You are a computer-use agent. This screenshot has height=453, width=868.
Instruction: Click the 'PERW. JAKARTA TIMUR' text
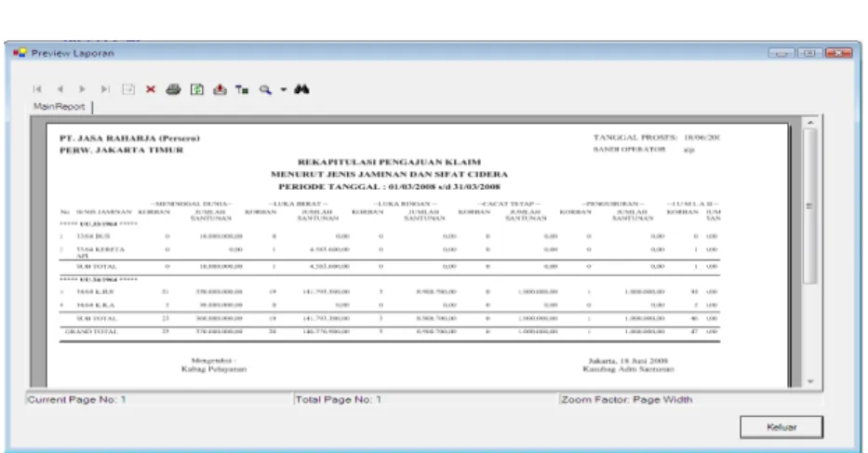[121, 150]
